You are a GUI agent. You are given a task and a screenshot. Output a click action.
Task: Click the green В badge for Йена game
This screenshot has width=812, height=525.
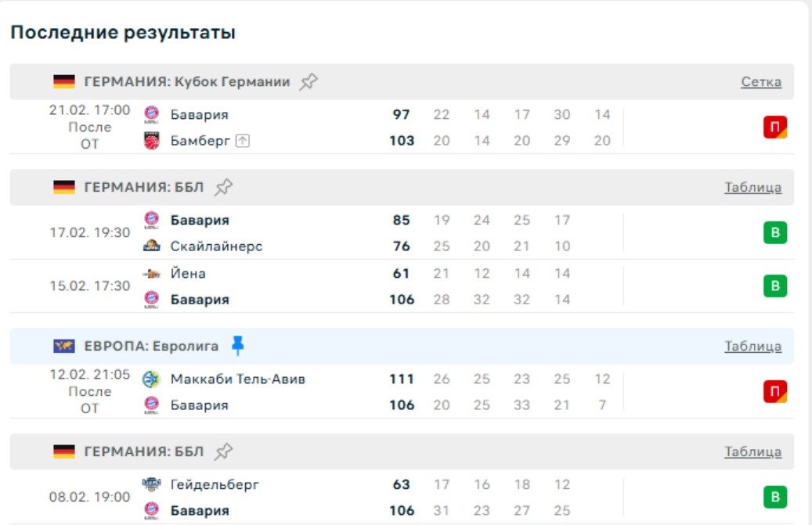(775, 286)
